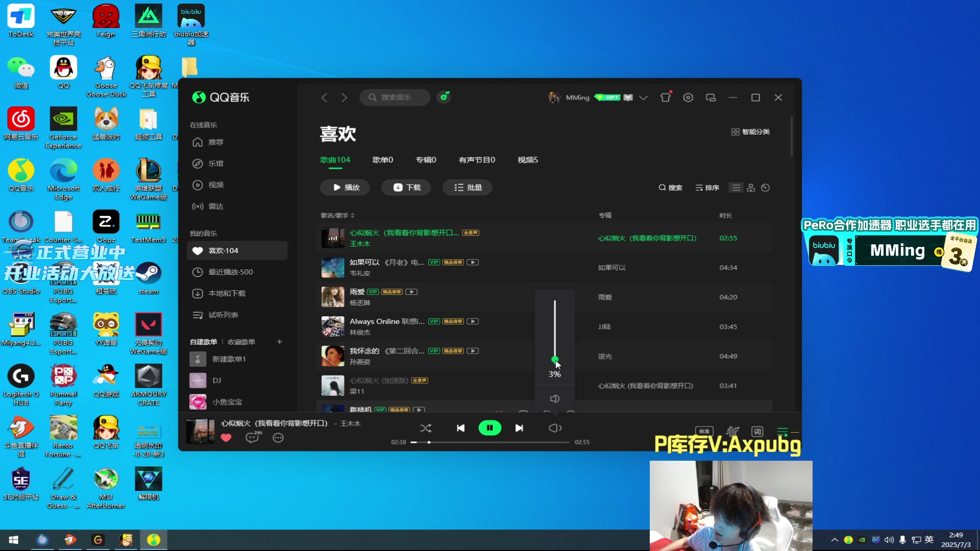Open the Windows Start menu

(14, 540)
